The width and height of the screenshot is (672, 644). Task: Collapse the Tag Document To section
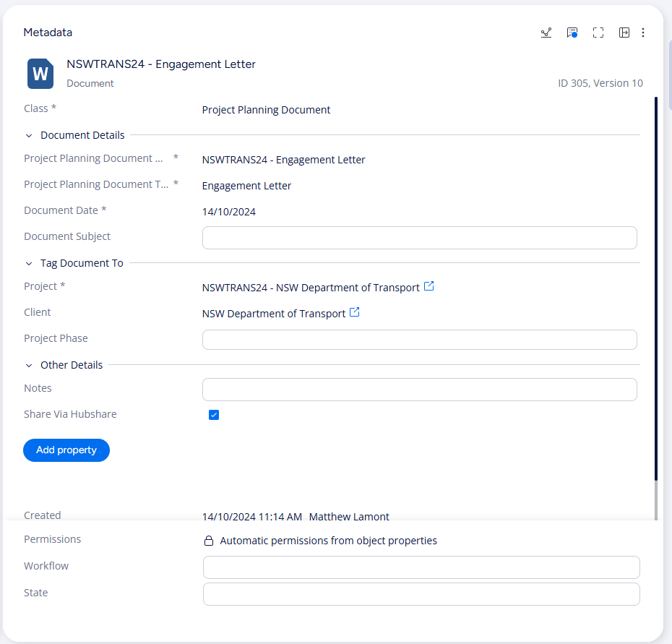pyautogui.click(x=29, y=263)
